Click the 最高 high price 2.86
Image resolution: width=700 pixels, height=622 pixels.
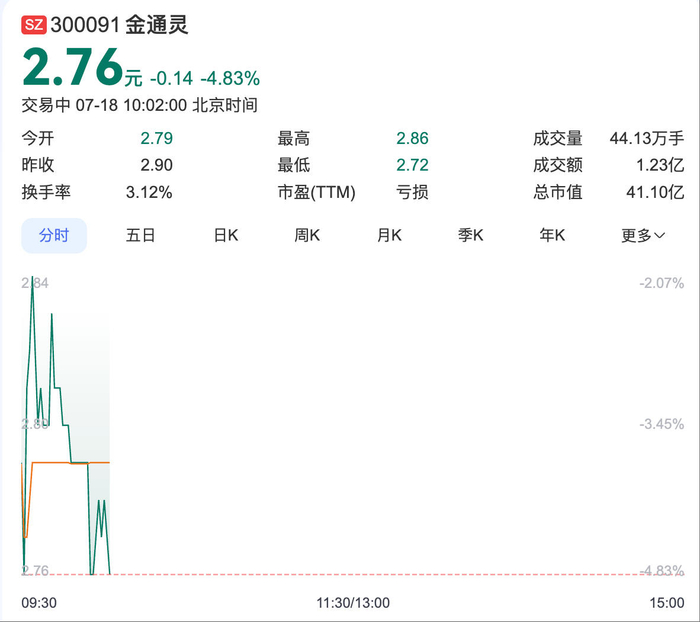(x=412, y=138)
